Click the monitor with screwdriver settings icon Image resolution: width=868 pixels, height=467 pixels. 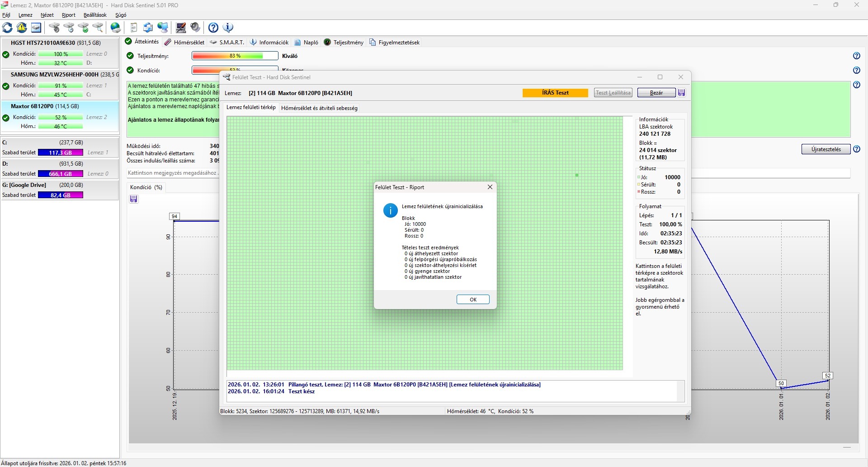coord(181,28)
